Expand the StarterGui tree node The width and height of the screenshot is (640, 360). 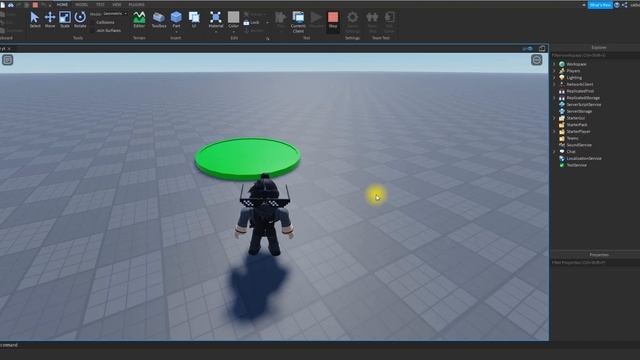coord(554,118)
